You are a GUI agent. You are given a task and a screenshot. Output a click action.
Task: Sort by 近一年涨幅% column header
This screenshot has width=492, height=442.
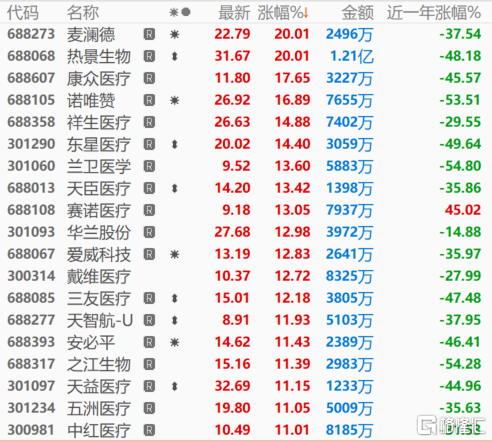[x=434, y=13]
